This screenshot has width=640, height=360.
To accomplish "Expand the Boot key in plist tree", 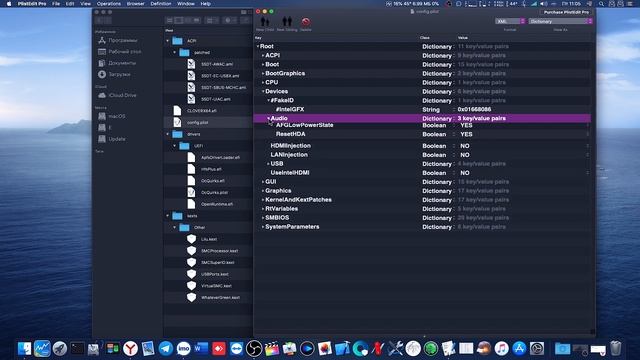I will (x=263, y=64).
